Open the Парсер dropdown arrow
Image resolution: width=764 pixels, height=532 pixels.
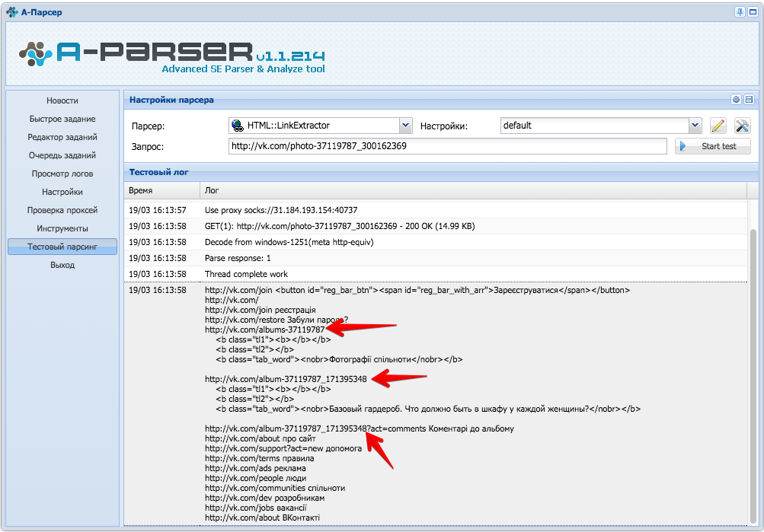click(x=405, y=126)
